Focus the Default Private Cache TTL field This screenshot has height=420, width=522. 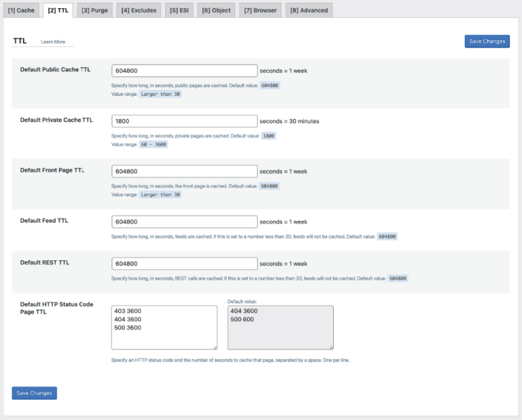pyautogui.click(x=184, y=121)
